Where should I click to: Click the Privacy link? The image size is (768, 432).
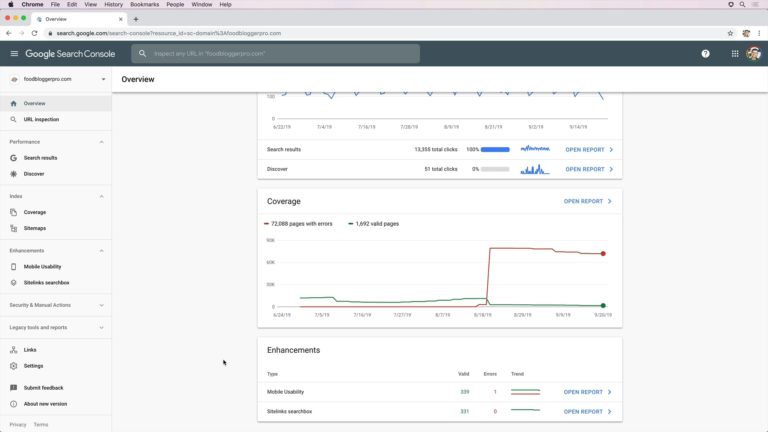tap(18, 425)
